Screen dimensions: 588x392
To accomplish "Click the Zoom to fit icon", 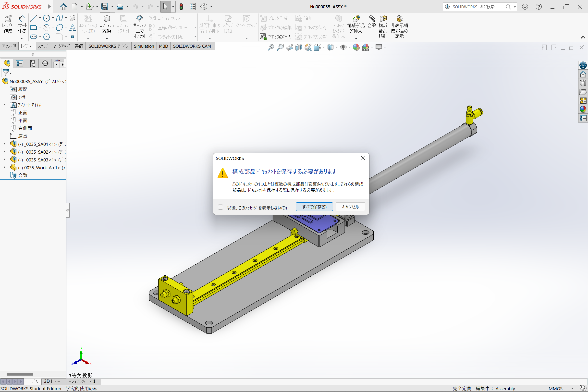I will point(271,47).
